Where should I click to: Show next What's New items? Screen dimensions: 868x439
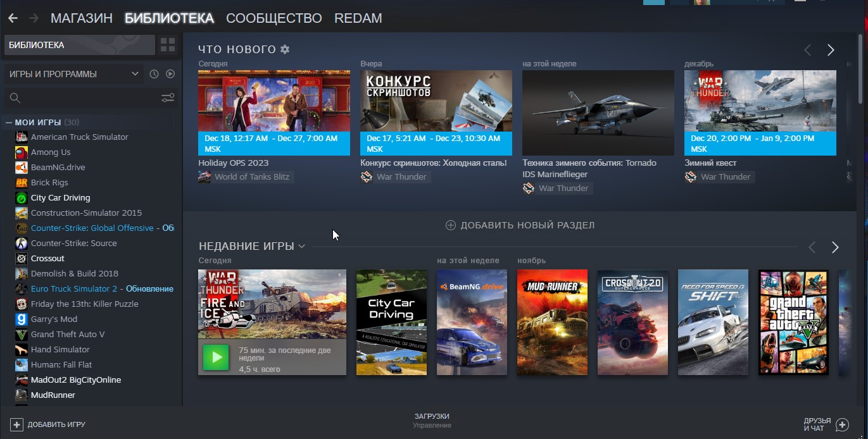(x=831, y=50)
